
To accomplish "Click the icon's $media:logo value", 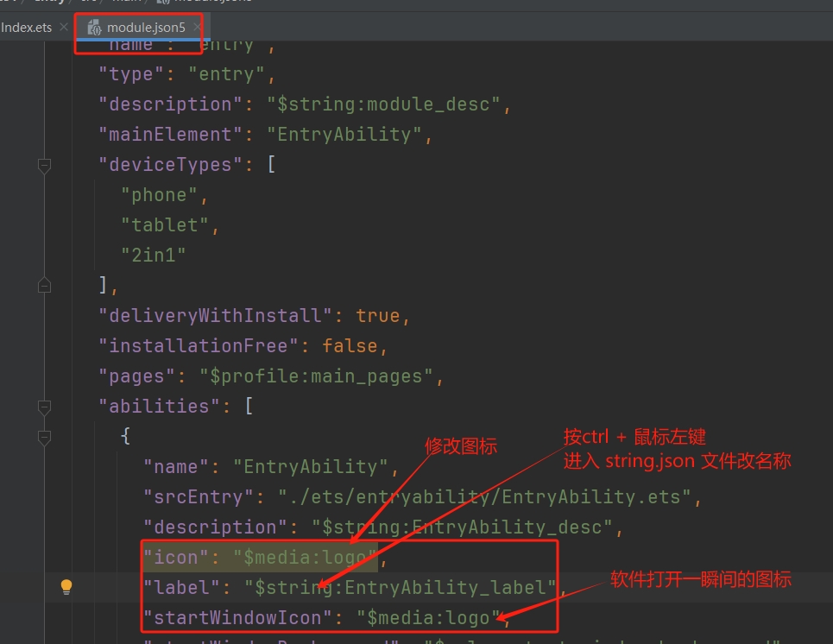I will point(306,558).
